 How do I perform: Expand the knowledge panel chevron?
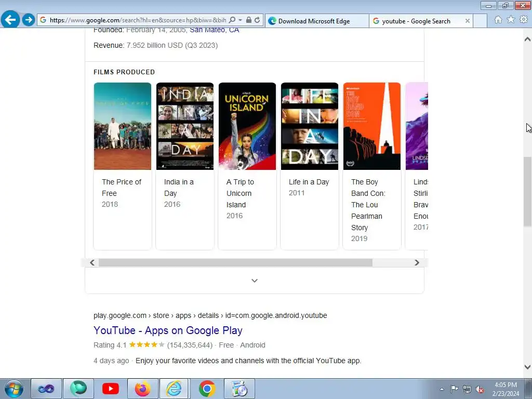tap(255, 281)
